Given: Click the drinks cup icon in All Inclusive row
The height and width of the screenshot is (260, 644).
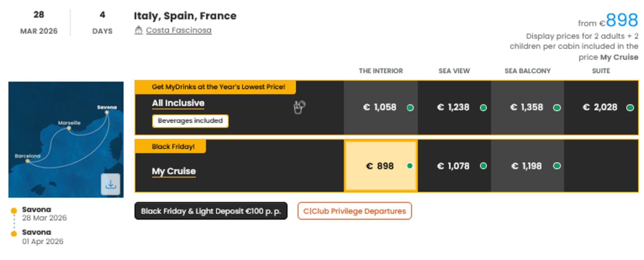Looking at the screenshot, I should click(299, 107).
